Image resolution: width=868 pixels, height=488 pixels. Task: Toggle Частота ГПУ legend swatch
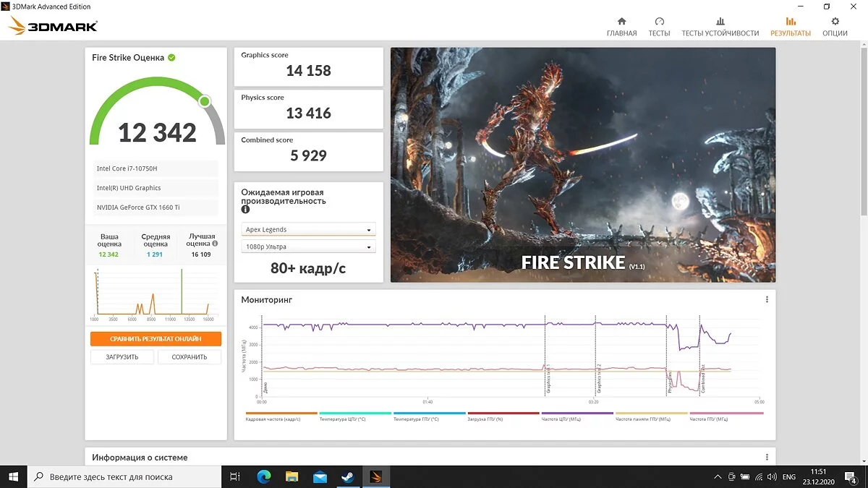[x=726, y=414]
